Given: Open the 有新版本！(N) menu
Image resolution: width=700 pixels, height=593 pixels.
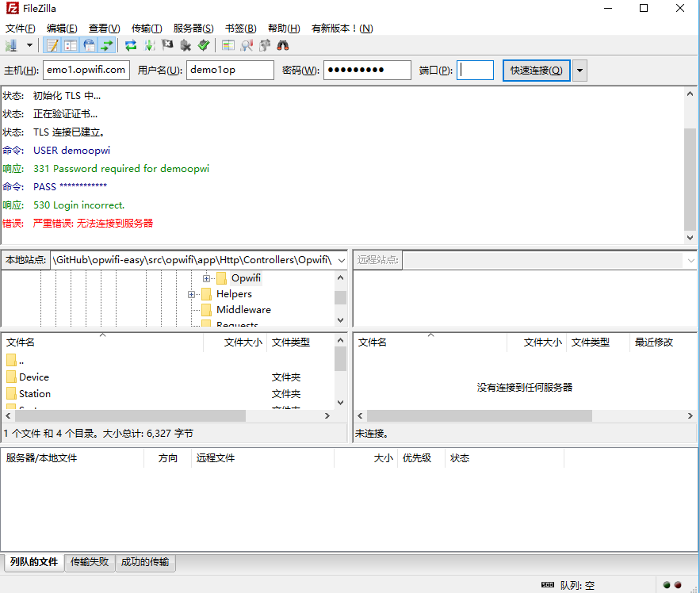Looking at the screenshot, I should 342,29.
